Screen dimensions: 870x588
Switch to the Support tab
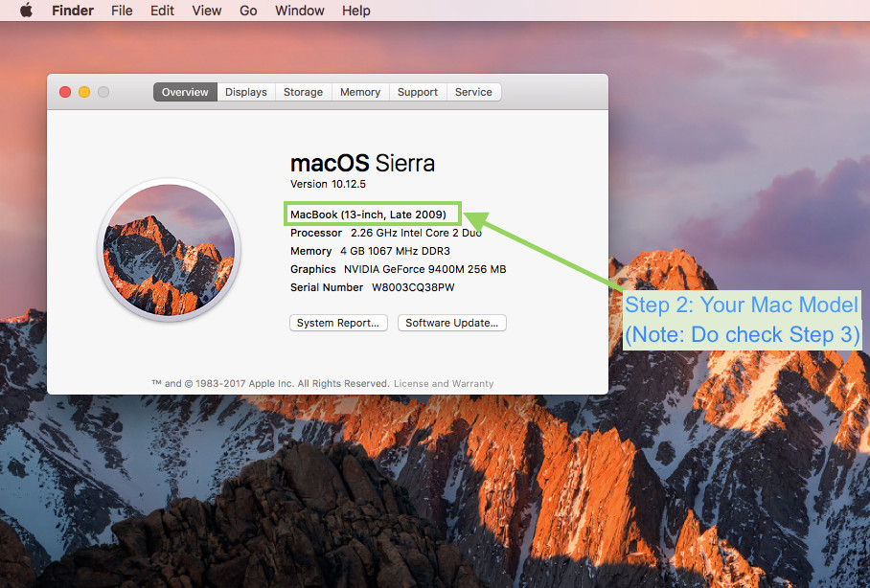pos(417,92)
